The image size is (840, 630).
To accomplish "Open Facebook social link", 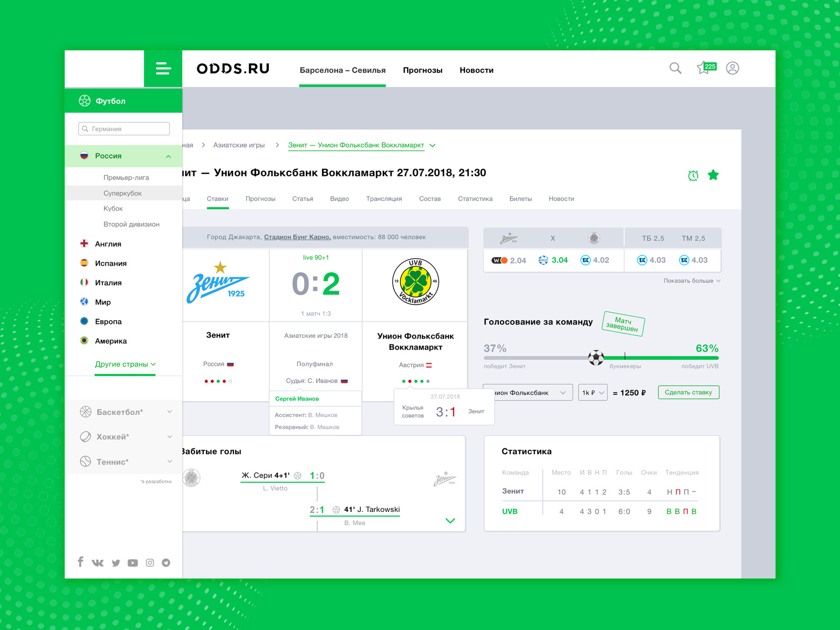I will click(x=80, y=562).
